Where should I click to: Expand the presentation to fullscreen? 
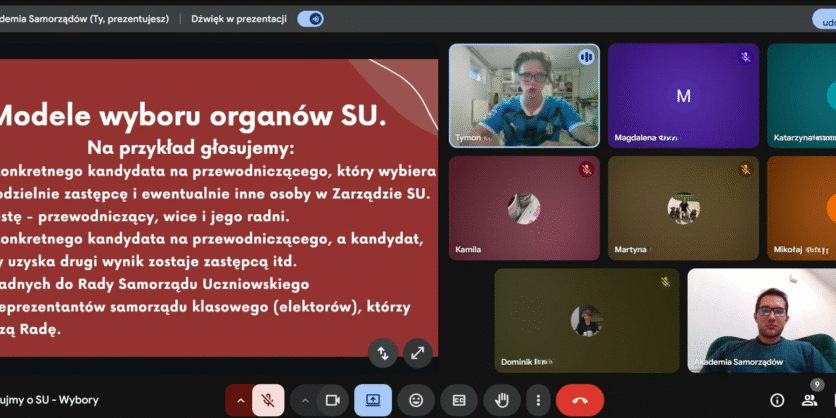click(x=417, y=352)
